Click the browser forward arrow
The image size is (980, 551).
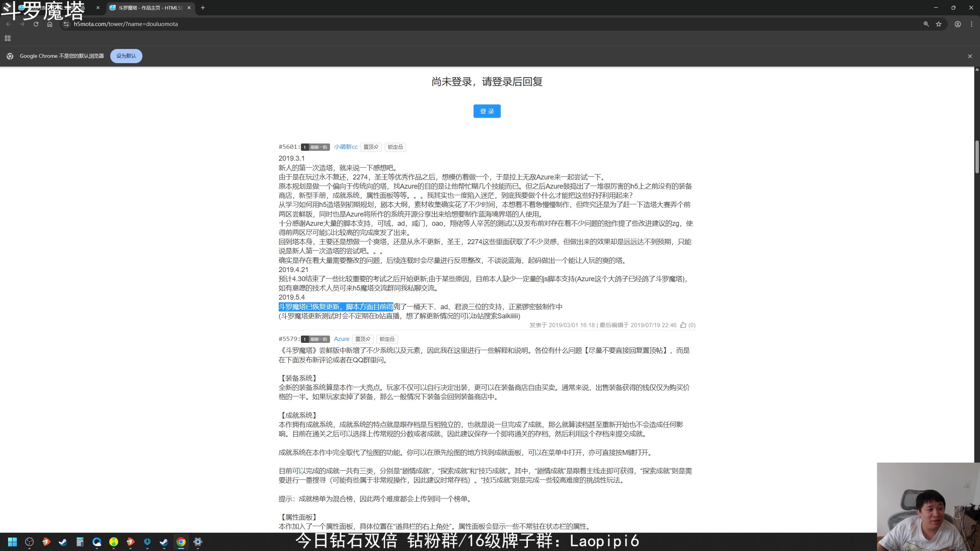coord(22,24)
